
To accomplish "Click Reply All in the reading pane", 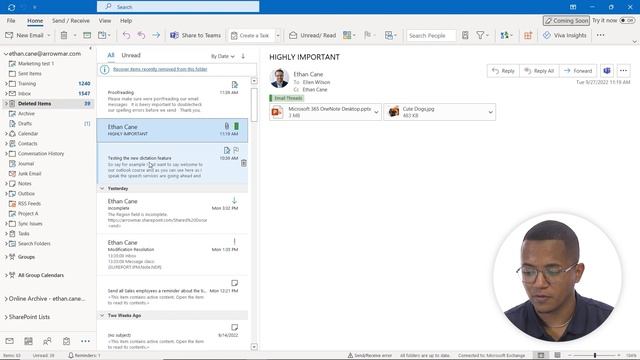I will pyautogui.click(x=539, y=71).
